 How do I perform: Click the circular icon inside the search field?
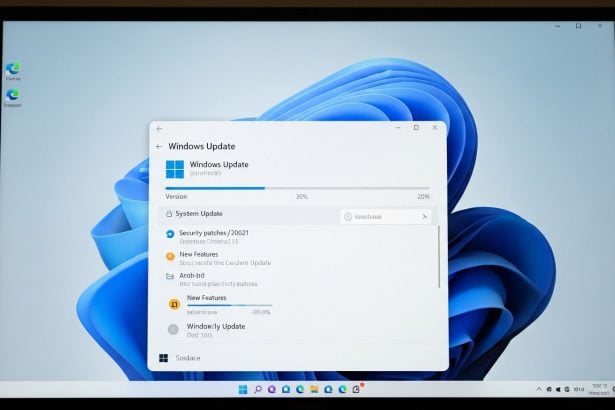(x=348, y=217)
